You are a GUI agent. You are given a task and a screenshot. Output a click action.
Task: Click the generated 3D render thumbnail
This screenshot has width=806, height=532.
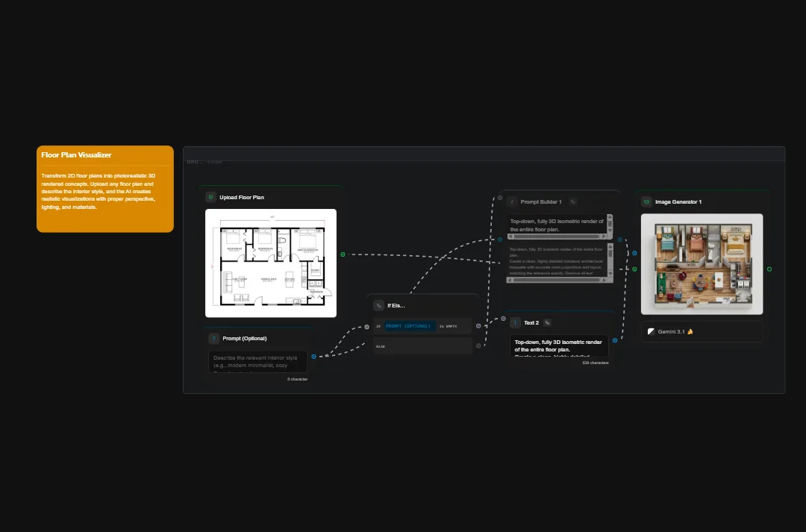coord(702,263)
